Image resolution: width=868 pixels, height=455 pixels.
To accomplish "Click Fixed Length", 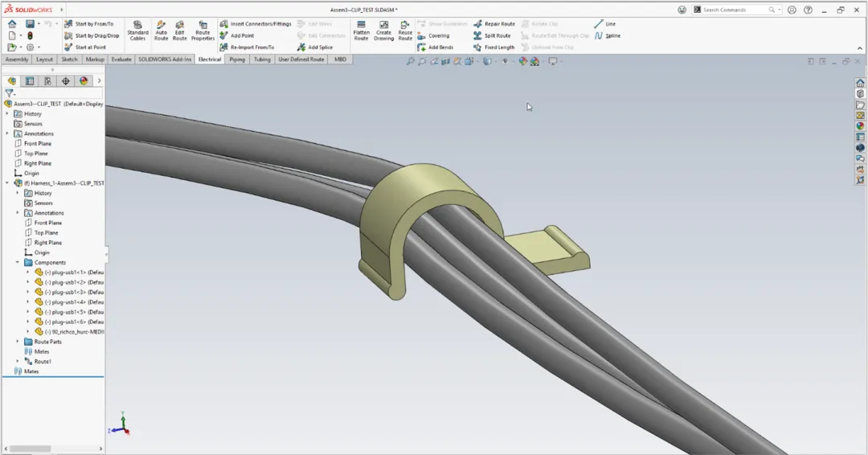I will click(x=493, y=47).
